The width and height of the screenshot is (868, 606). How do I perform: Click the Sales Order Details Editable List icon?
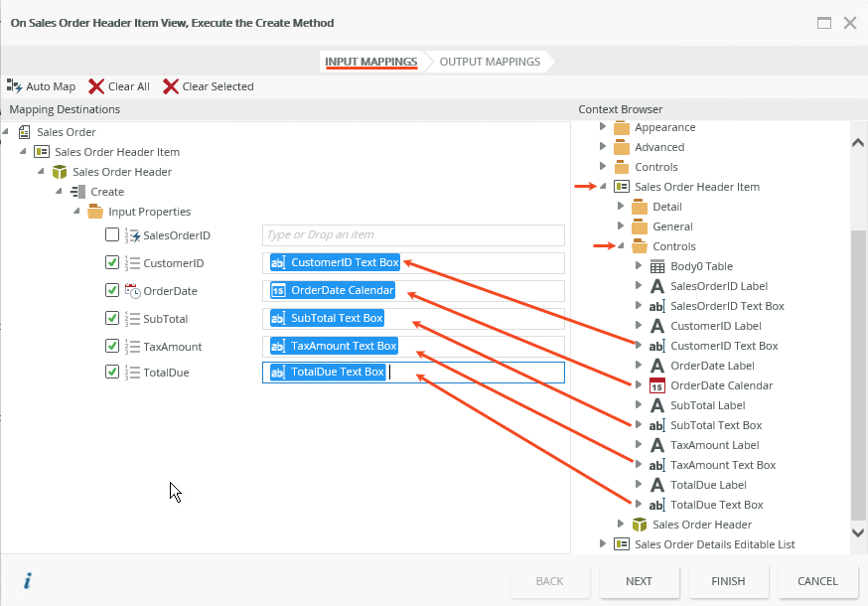point(622,544)
